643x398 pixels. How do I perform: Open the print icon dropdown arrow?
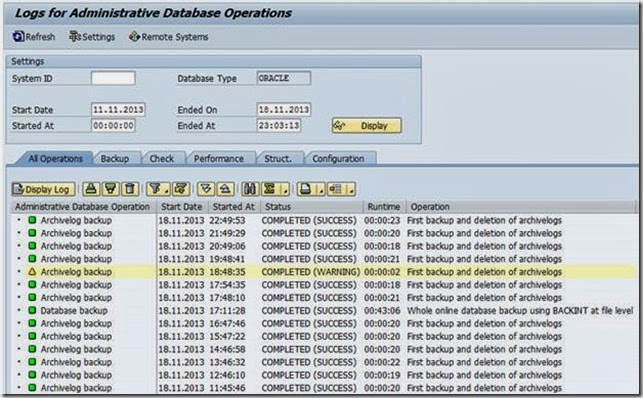pos(321,190)
